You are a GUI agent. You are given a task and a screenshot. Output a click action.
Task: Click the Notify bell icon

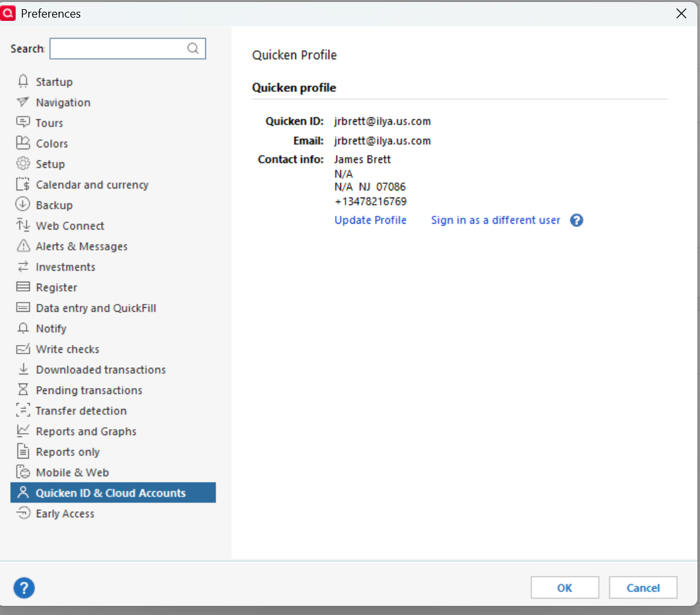(23, 328)
